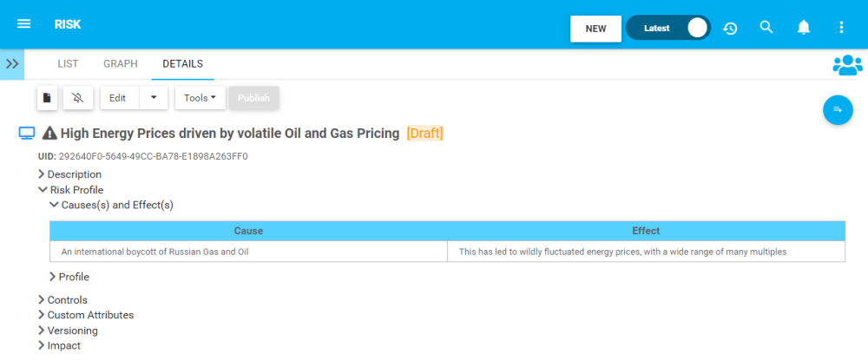
Task: Click the search magnifier icon
Action: click(x=766, y=28)
